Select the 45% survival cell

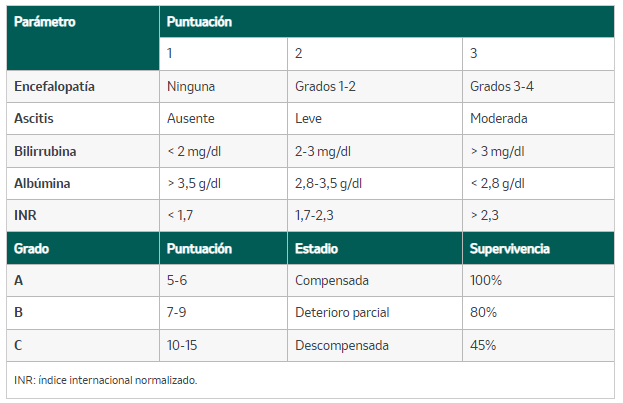click(538, 345)
